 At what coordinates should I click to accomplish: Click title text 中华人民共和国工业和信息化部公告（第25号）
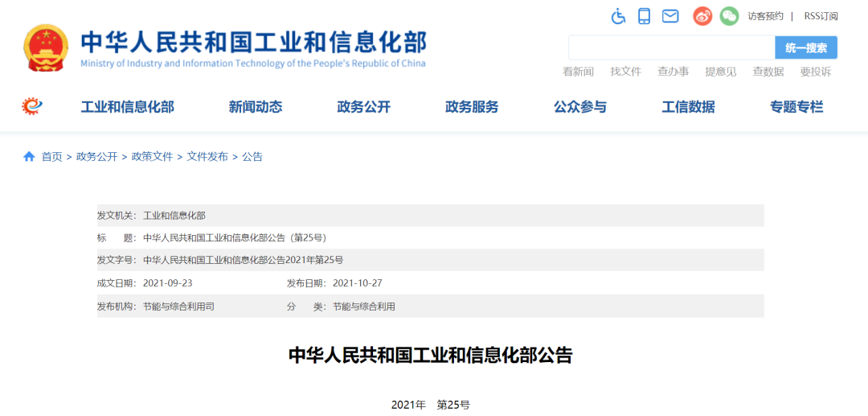(x=235, y=237)
